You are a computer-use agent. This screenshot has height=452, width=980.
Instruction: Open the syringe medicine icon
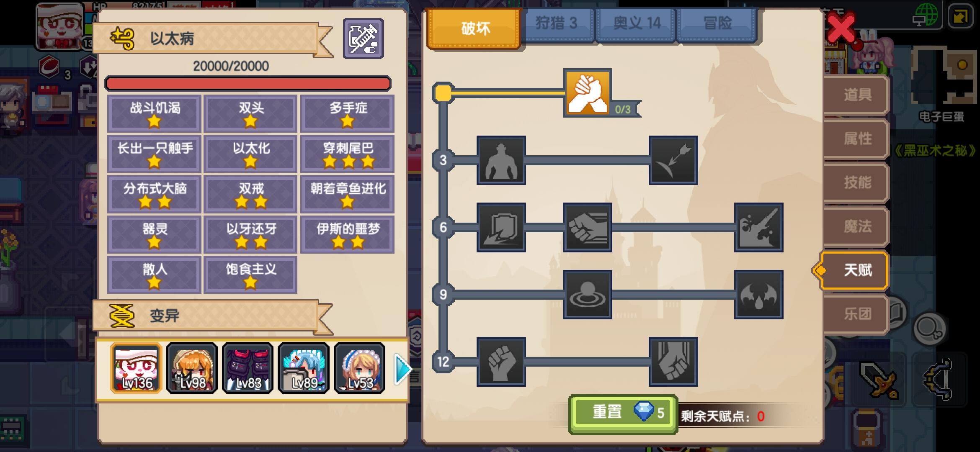click(x=363, y=39)
